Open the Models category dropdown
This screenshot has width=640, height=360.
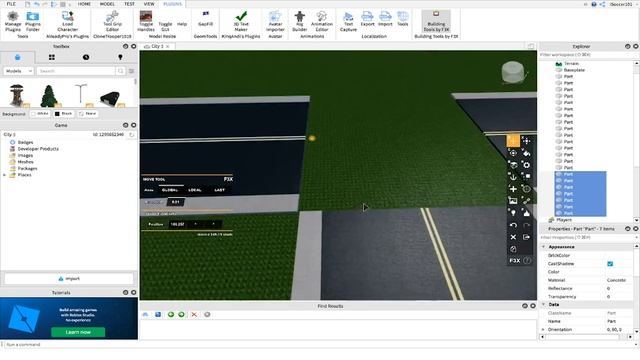[18, 71]
